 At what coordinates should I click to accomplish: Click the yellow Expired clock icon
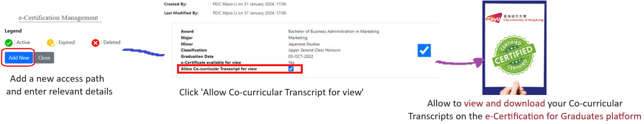tap(50, 43)
